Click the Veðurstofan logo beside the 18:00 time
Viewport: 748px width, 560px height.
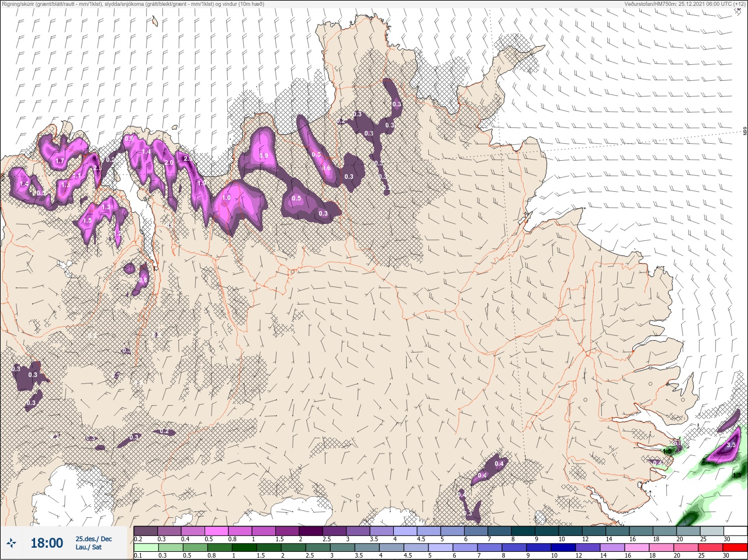tap(12, 543)
